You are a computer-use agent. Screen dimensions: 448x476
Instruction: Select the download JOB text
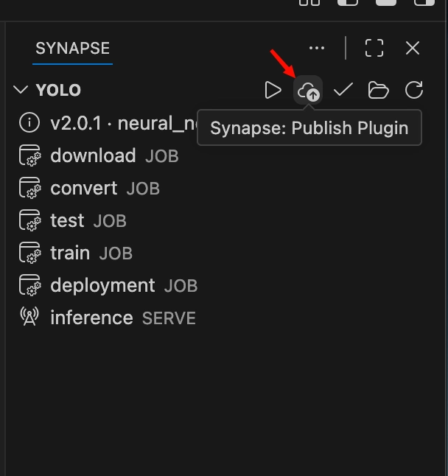point(114,155)
